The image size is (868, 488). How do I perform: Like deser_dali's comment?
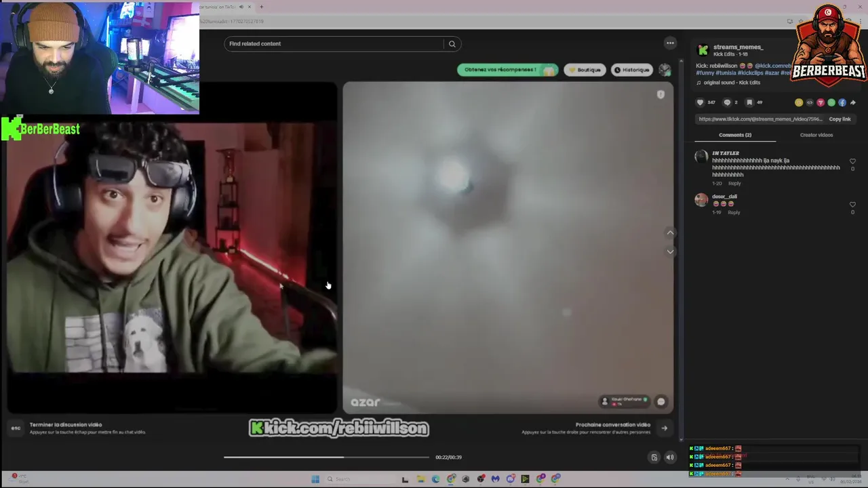(x=852, y=205)
